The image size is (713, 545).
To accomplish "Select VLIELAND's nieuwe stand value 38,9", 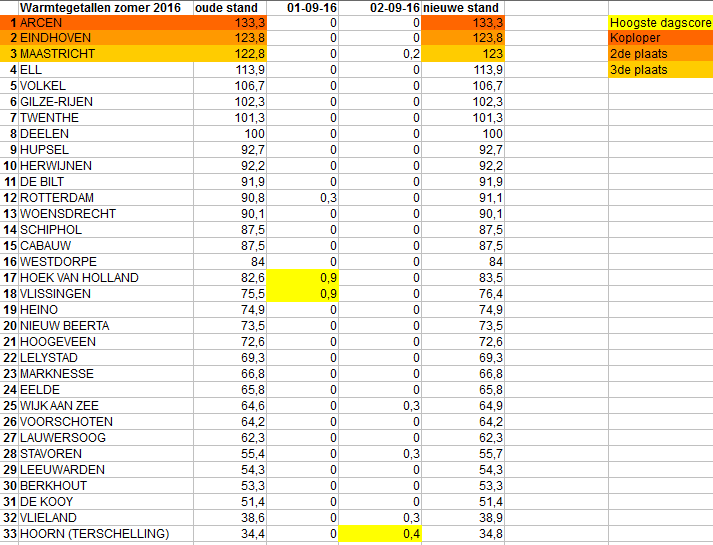I will pos(463,518).
